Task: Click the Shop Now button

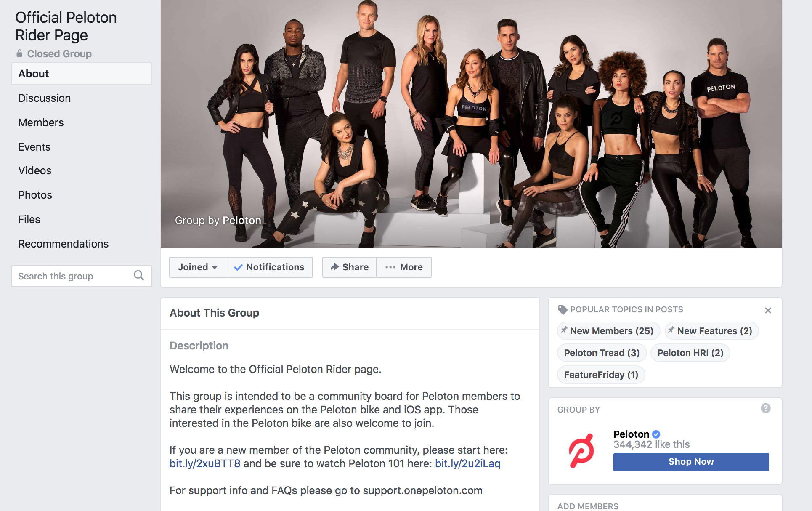Action: (691, 462)
